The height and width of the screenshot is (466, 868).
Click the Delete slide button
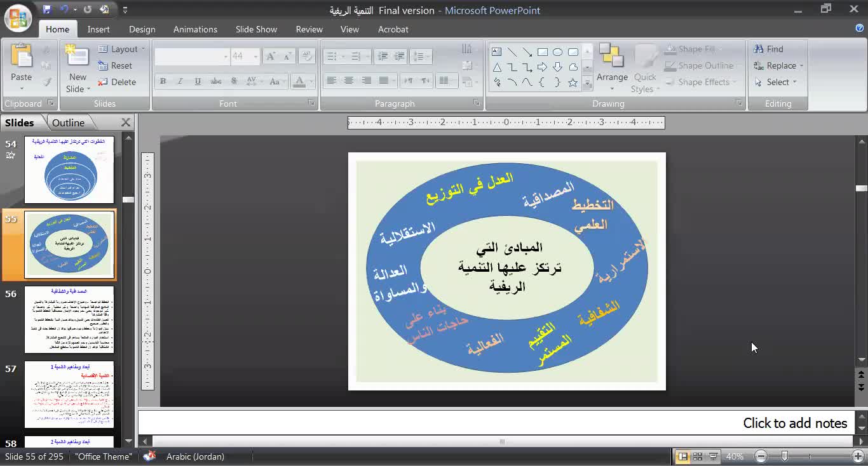(x=117, y=82)
